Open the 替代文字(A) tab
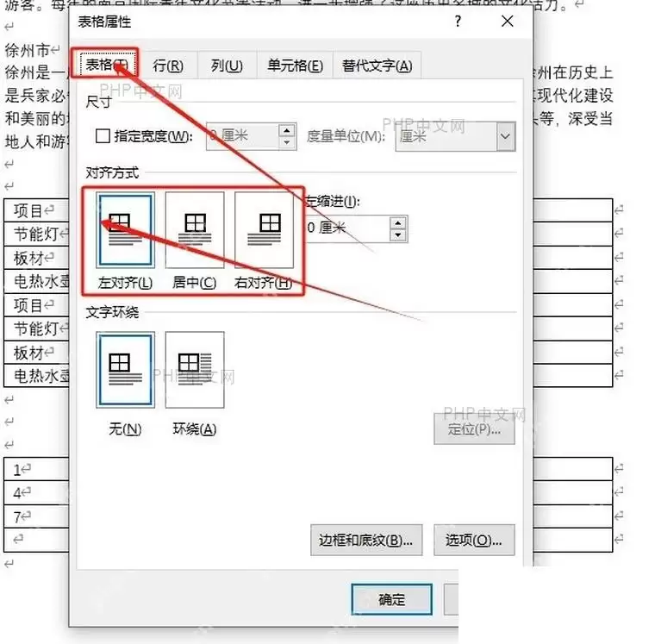 [377, 66]
